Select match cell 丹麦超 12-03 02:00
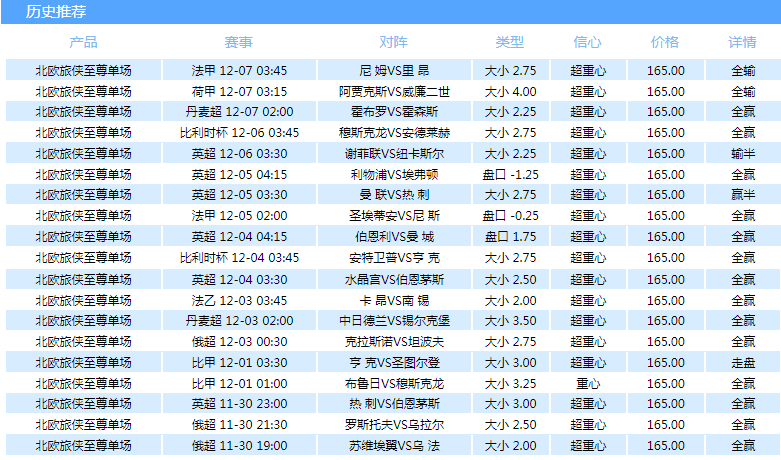 [x=239, y=321]
